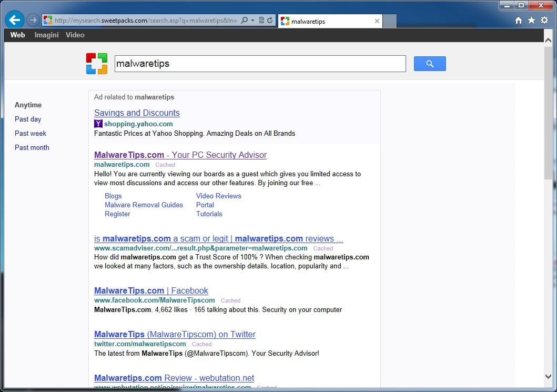Open the scam or legit reviews result
The image size is (557, 392).
pyautogui.click(x=218, y=238)
